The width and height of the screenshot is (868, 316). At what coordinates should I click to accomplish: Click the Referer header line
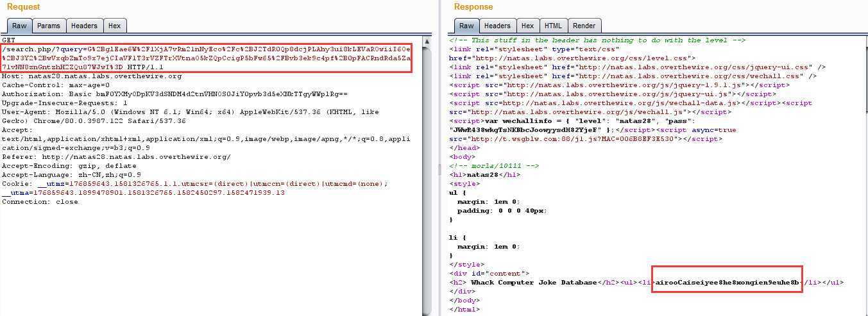point(116,156)
